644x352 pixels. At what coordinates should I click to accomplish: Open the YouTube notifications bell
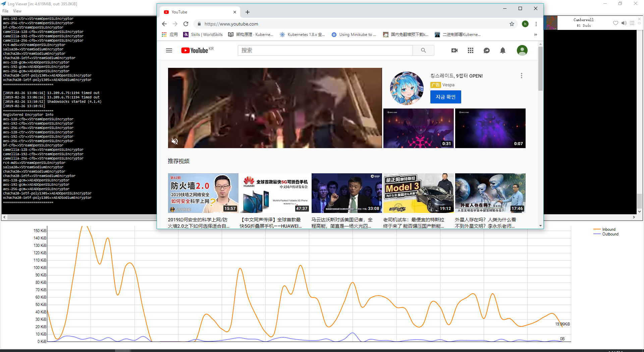click(x=503, y=50)
